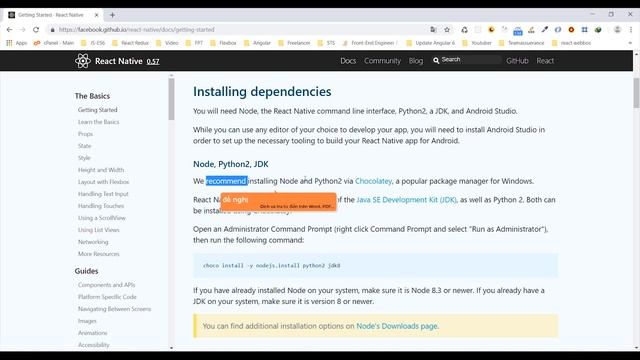
Task: Open the Blog nav item
Action: tap(416, 61)
